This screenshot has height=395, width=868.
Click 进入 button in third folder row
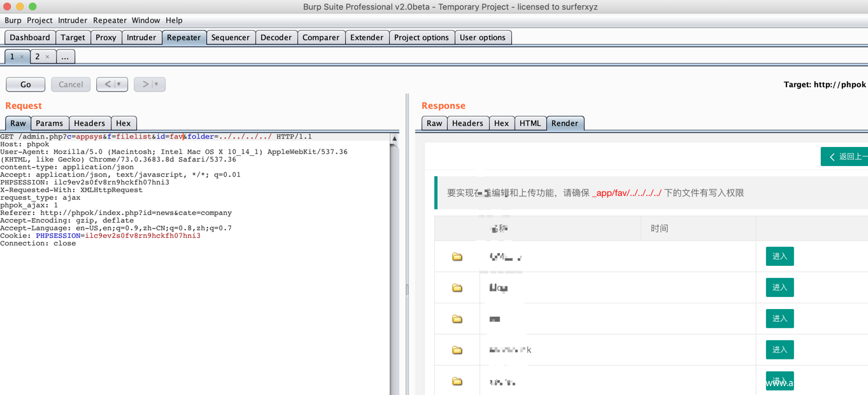click(779, 319)
